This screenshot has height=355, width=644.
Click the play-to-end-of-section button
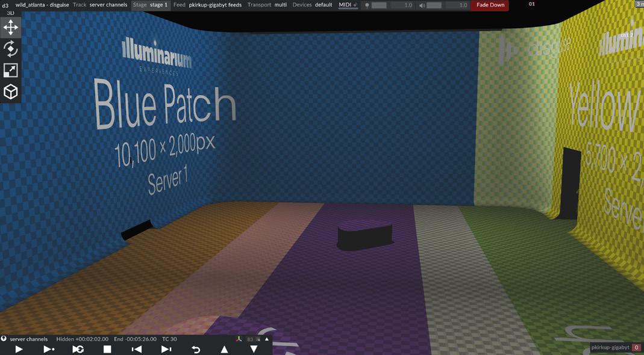tap(49, 349)
